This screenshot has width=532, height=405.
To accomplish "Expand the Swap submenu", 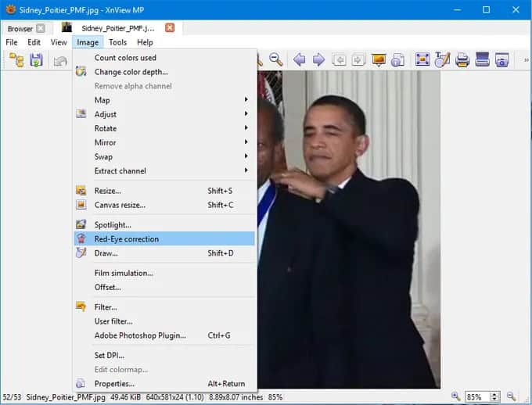I will (x=164, y=156).
